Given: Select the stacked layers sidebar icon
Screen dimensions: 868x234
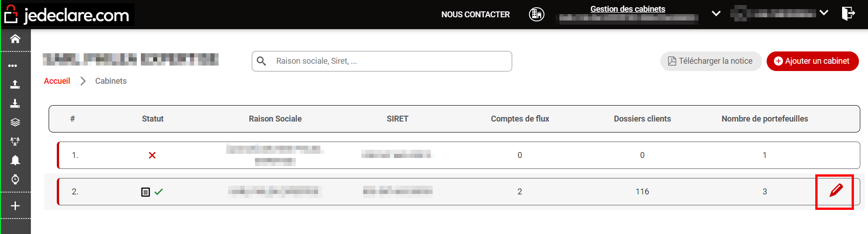Looking at the screenshot, I should pyautogui.click(x=15, y=122).
